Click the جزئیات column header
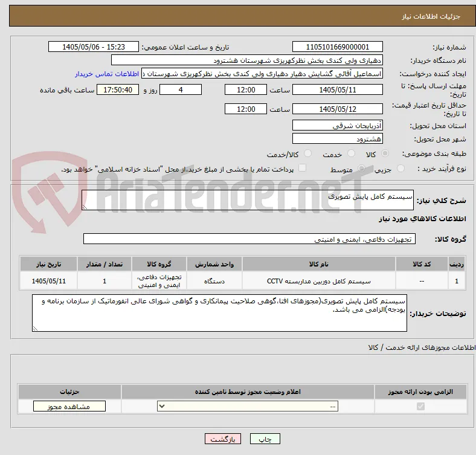The width and height of the screenshot is (476, 455). [x=69, y=392]
